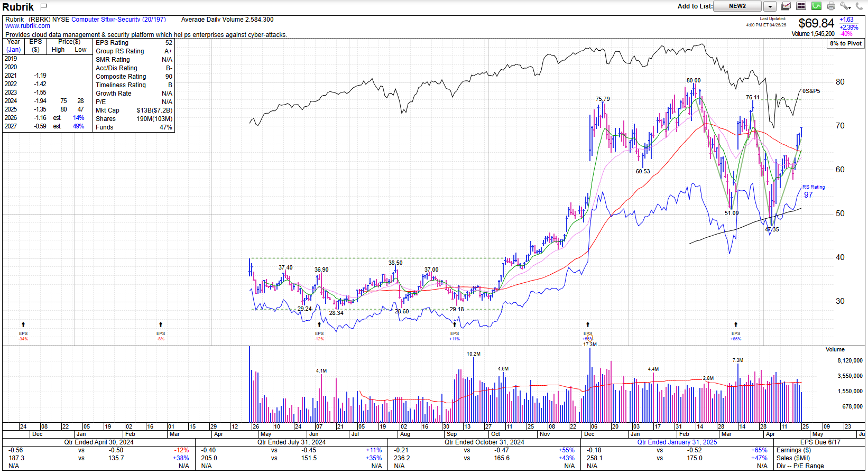
Task: Click the +2.39% price change value
Action: (849, 27)
